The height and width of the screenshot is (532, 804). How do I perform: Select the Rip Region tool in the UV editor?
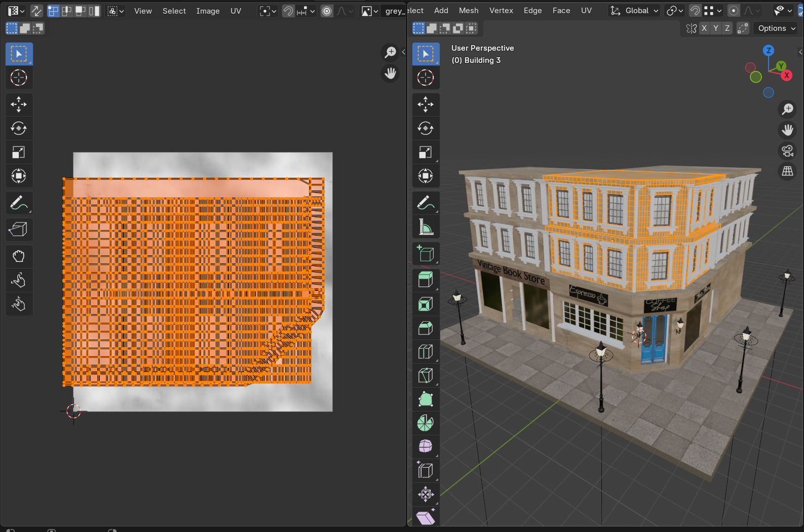pyautogui.click(x=19, y=229)
